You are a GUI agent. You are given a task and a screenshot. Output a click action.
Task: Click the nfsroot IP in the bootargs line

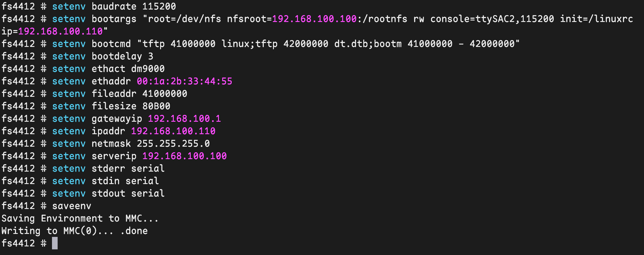[314, 19]
